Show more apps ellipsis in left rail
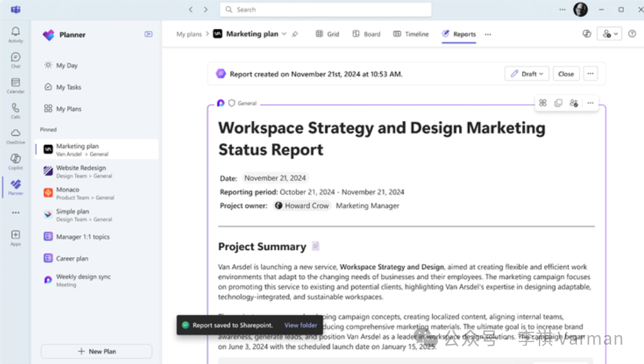Screen dimensions: 644x364 pos(15,213)
